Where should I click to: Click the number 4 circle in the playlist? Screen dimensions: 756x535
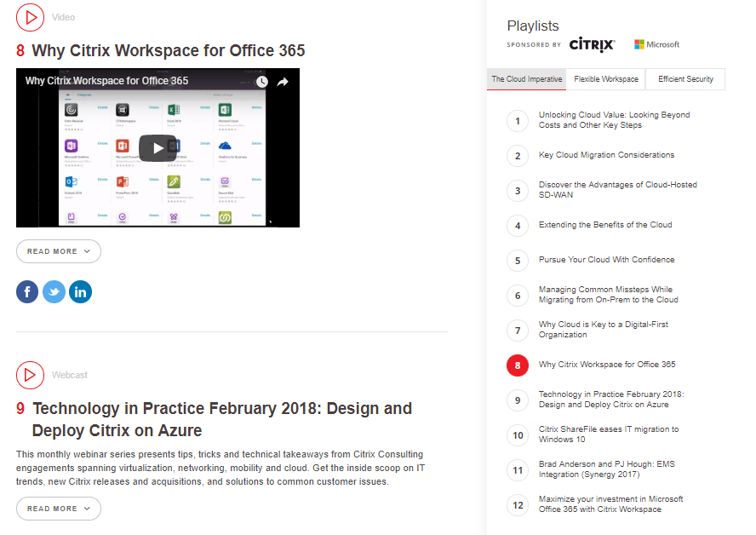[518, 225]
